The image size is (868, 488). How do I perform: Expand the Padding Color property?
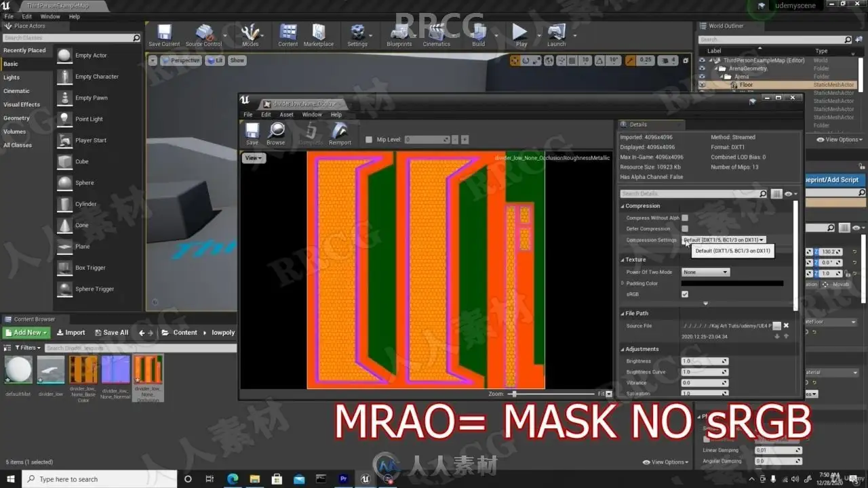tap(623, 283)
